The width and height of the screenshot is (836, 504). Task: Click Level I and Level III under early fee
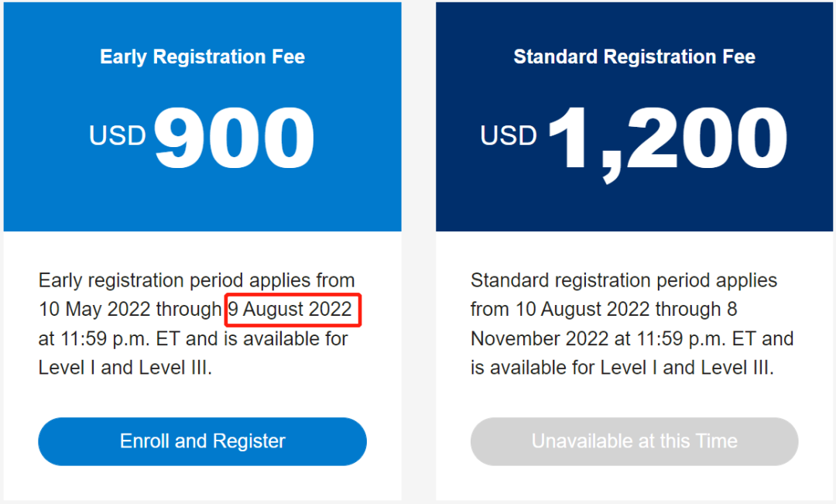pyautogui.click(x=125, y=368)
